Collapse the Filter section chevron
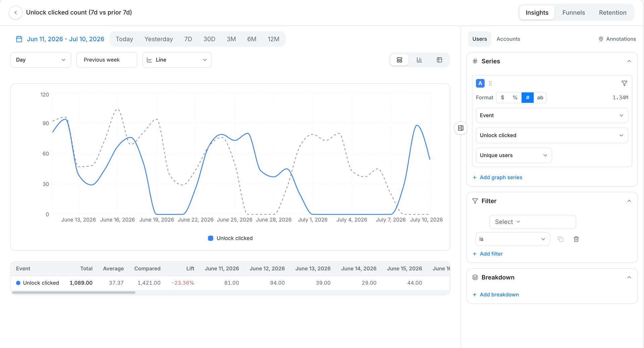Viewport: 644px width, 348px height. [x=629, y=201]
